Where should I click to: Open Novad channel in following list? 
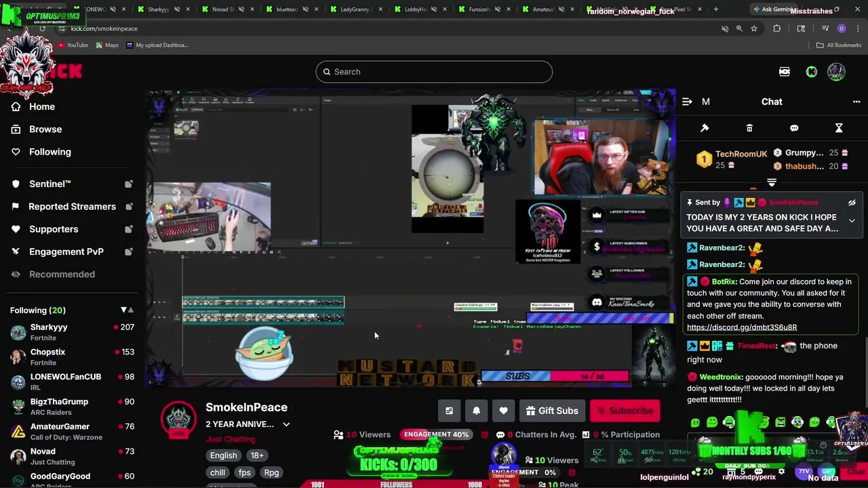[71, 456]
